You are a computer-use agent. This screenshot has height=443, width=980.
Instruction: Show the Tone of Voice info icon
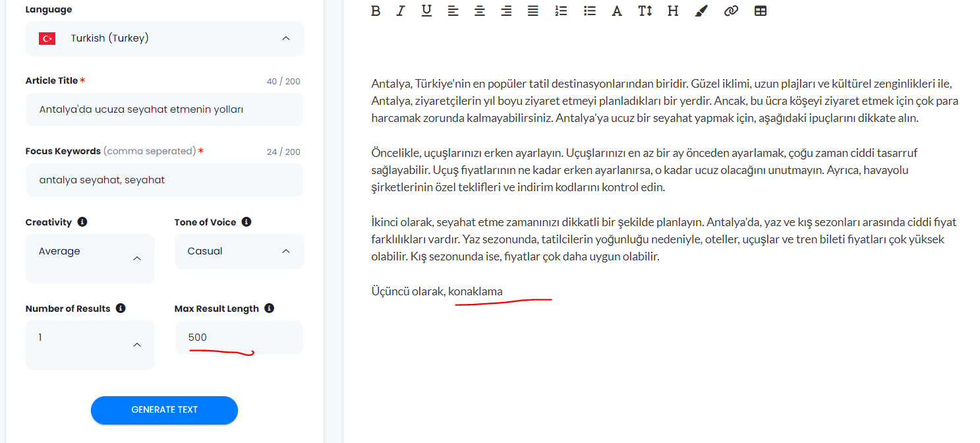point(246,222)
